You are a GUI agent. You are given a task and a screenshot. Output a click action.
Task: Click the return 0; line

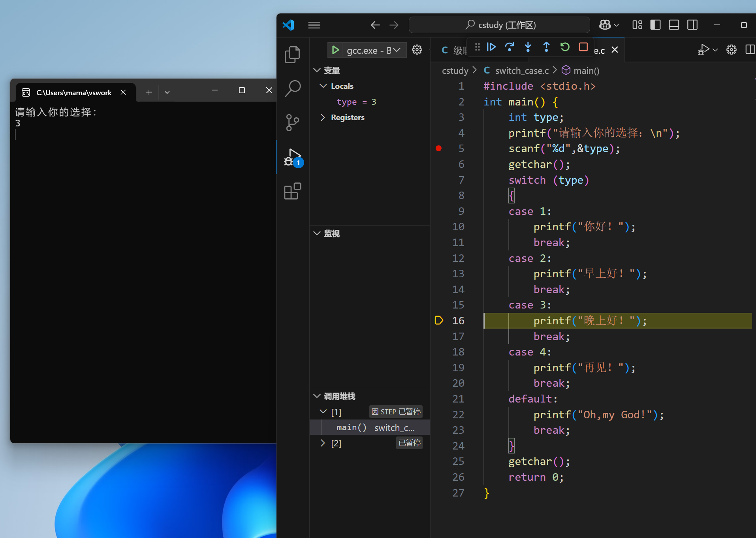pos(536,477)
